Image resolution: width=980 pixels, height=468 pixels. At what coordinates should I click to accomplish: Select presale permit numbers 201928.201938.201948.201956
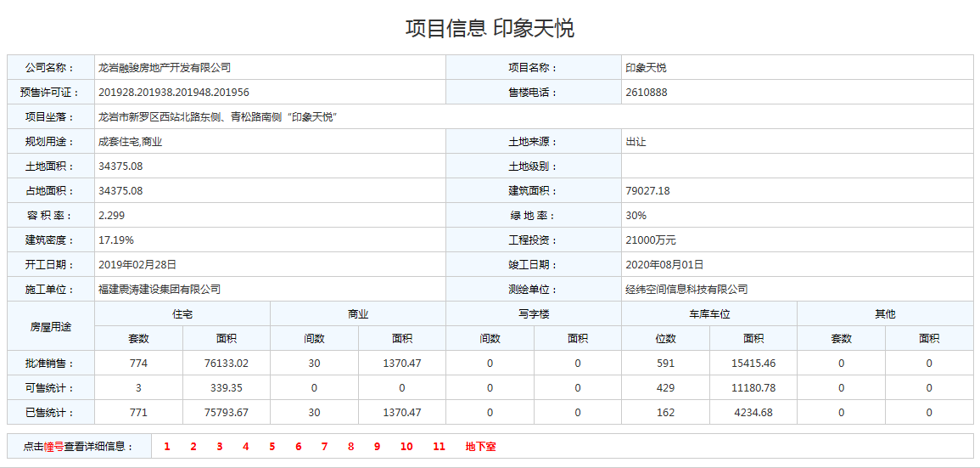[174, 93]
